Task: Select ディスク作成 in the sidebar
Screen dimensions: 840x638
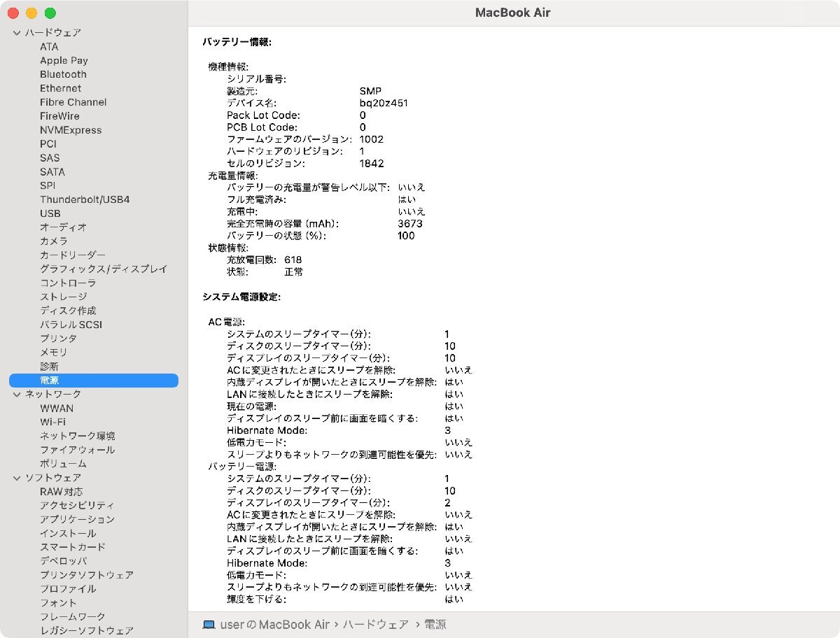Action: [68, 311]
